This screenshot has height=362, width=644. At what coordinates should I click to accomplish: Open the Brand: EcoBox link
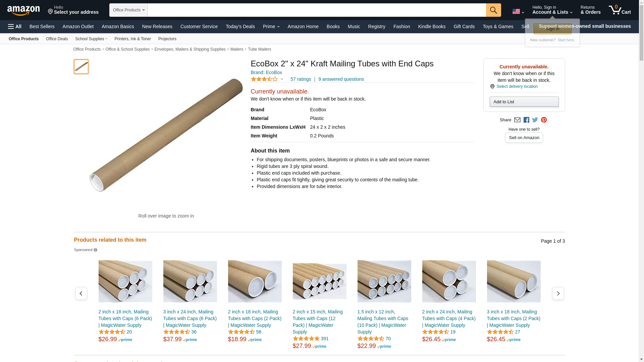pyautogui.click(x=266, y=73)
